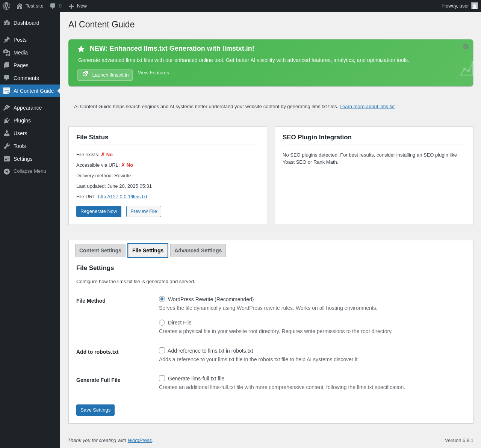Click the Tools menu label

[20, 146]
